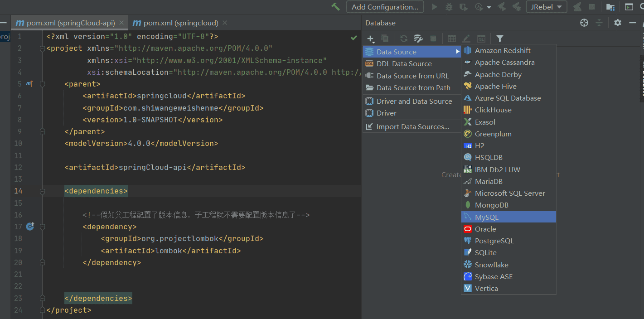Open Data Source Properties wrench icon

418,39
